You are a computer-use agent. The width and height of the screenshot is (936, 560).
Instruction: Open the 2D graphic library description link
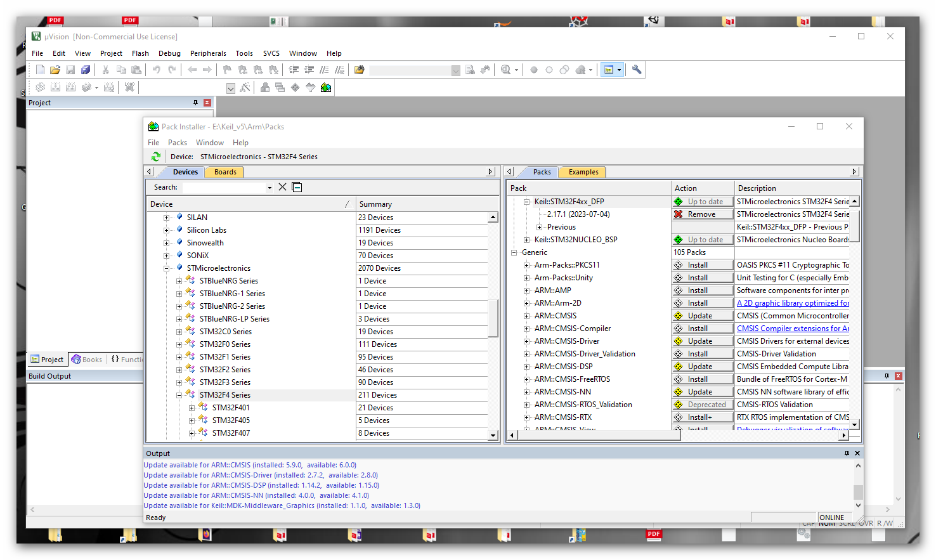793,303
